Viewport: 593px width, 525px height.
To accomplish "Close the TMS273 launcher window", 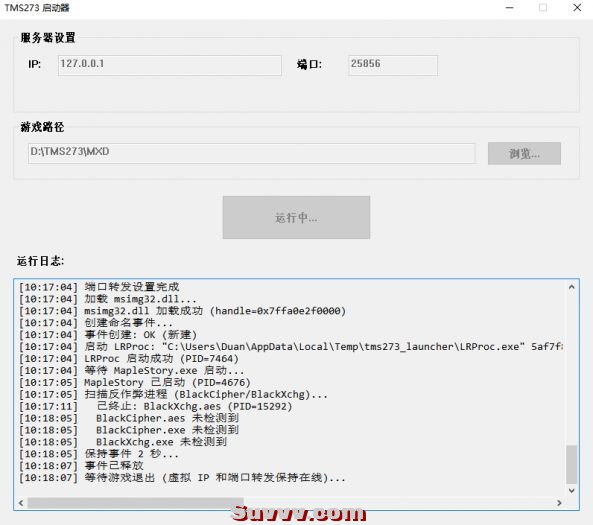I will coord(577,8).
